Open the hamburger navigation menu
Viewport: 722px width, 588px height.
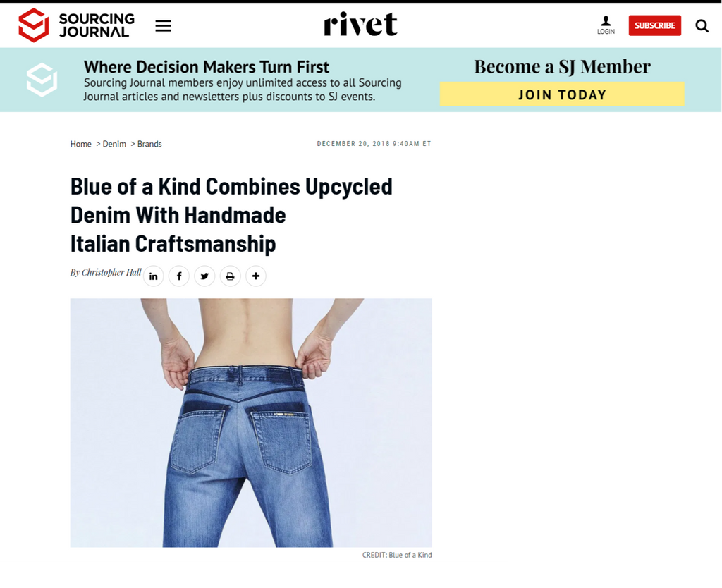(163, 26)
